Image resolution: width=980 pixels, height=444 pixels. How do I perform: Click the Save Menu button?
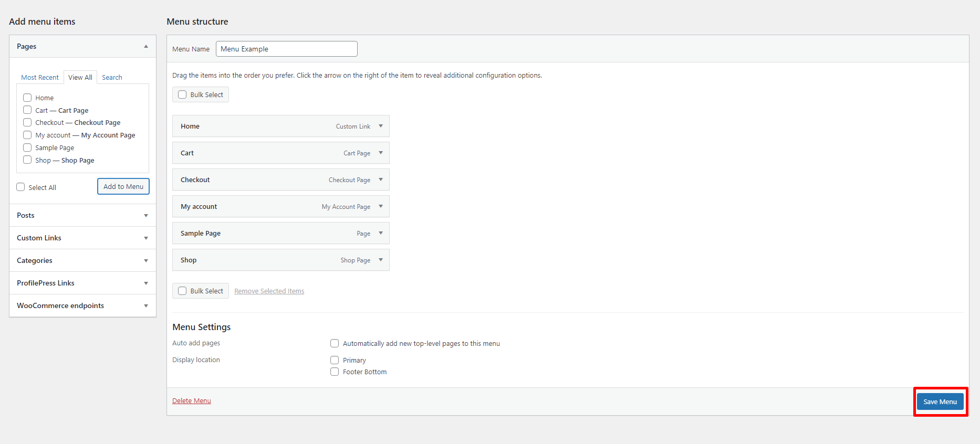point(940,401)
